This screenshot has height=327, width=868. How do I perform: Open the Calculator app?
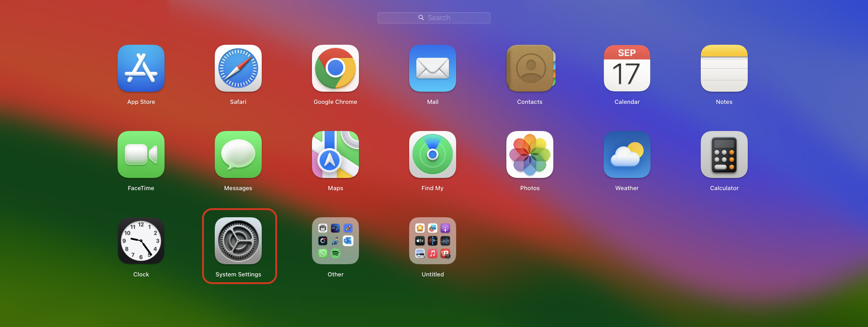point(724,154)
